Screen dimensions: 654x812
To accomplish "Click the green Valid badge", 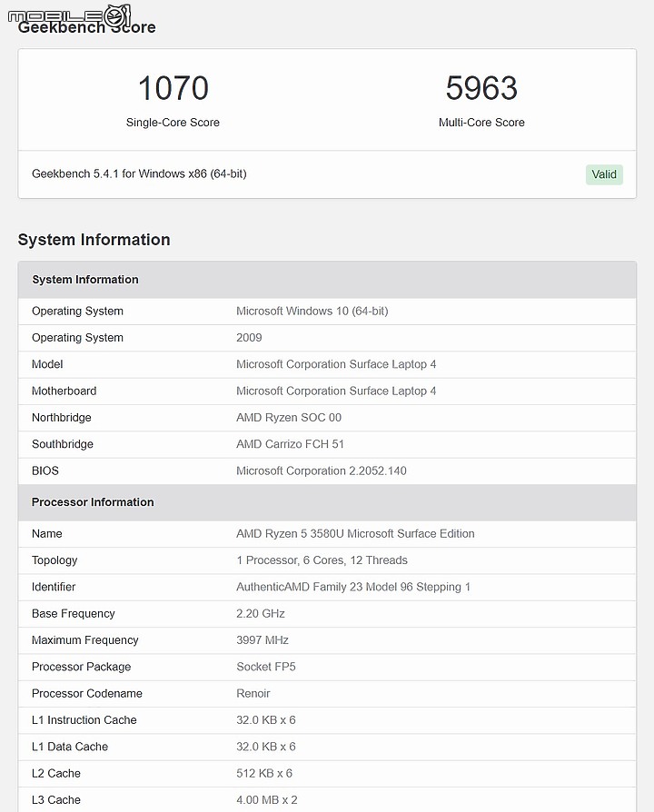I will pyautogui.click(x=604, y=174).
